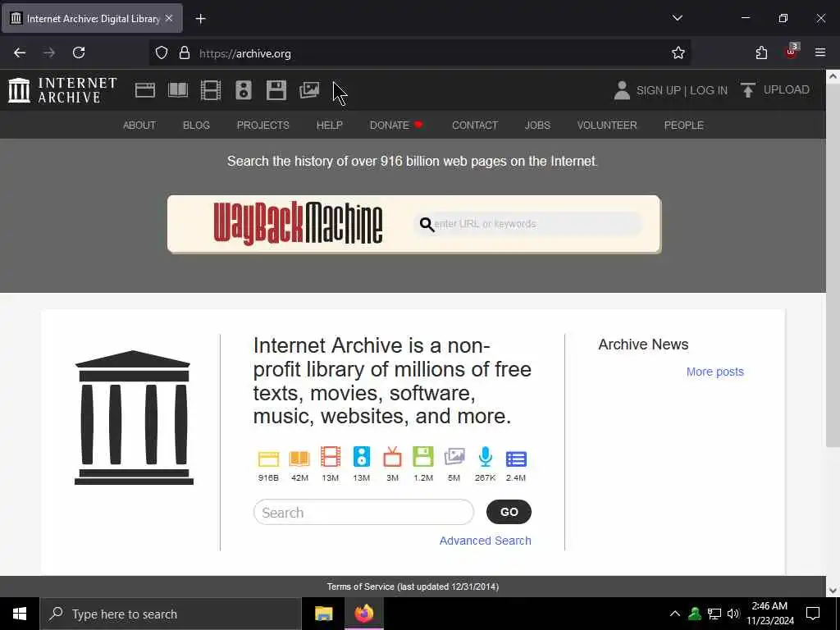Viewport: 840px width, 630px height.
Task: Click the scrollbar down arrow
Action: pyautogui.click(x=833, y=590)
